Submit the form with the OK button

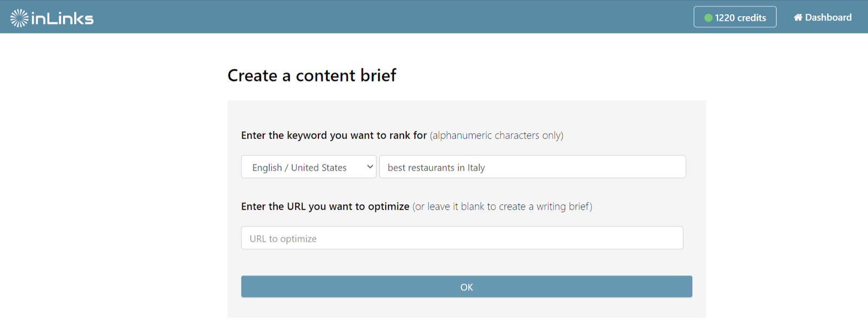[x=467, y=287]
